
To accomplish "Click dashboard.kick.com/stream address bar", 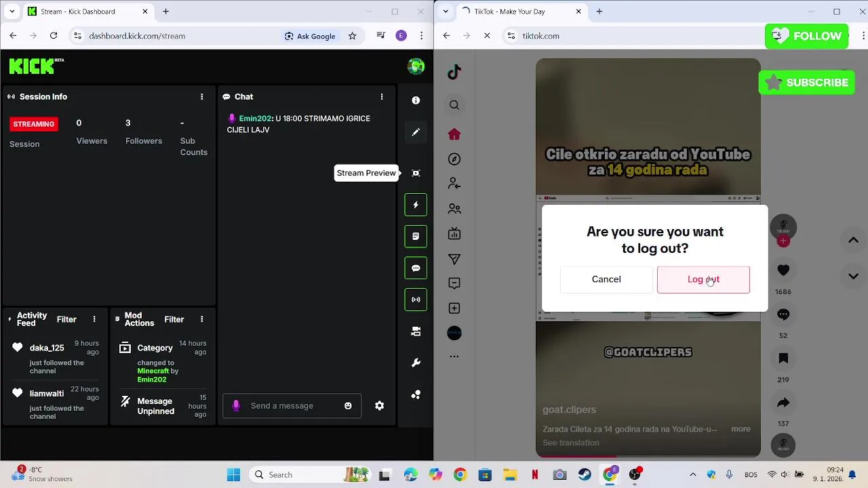I will coord(137,36).
